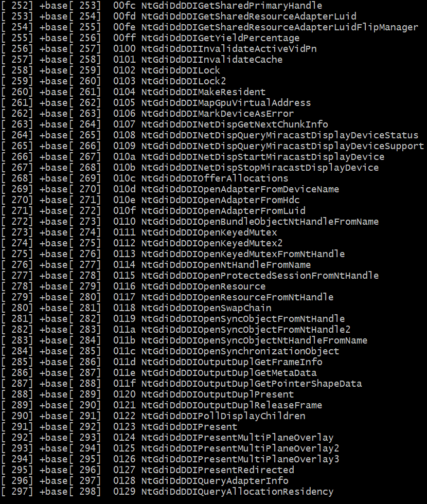The height and width of the screenshot is (504, 427).
Task: Click the NtGdiDdDDIGetSharedPrimaryHandle entry
Action: 232,6
